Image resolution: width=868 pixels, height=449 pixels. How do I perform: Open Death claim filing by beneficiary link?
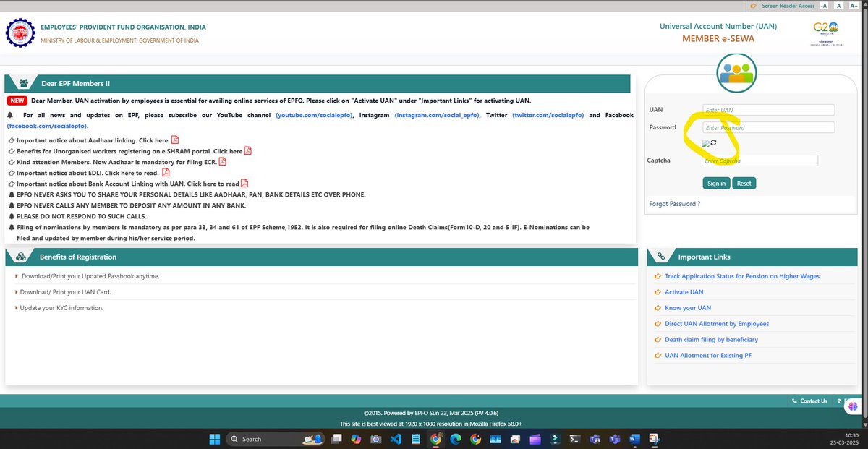[x=711, y=340]
